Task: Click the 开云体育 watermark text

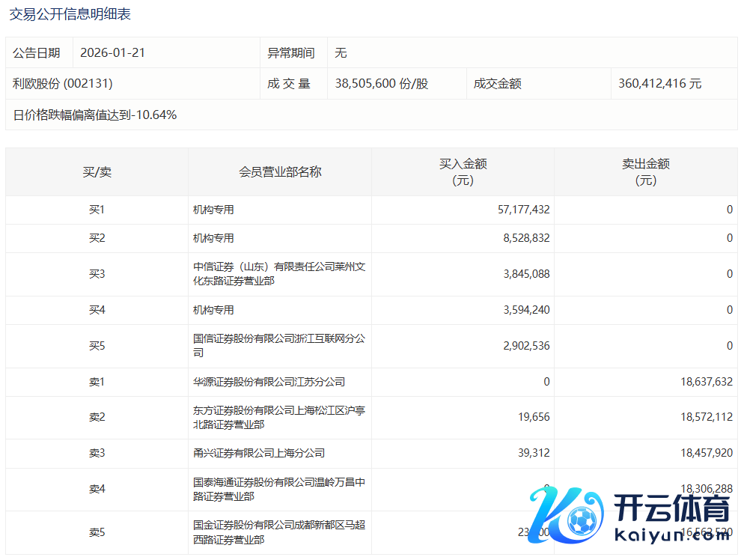Action: 671,510
